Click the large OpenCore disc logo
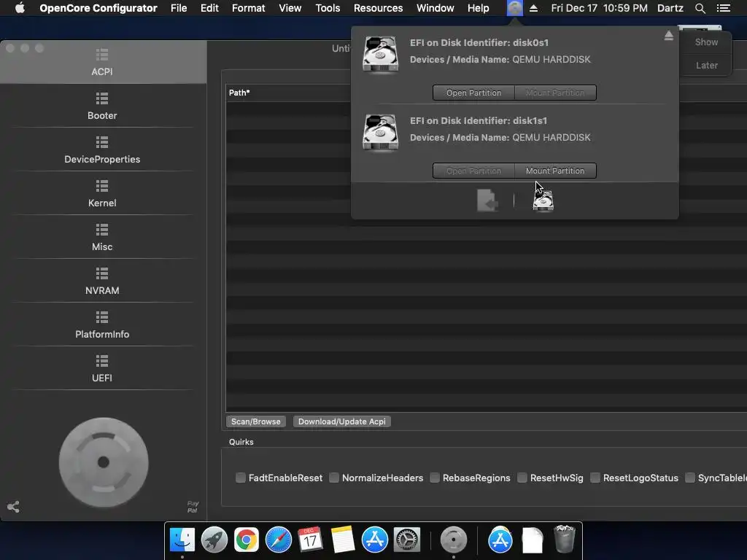The width and height of the screenshot is (747, 560). [104, 462]
